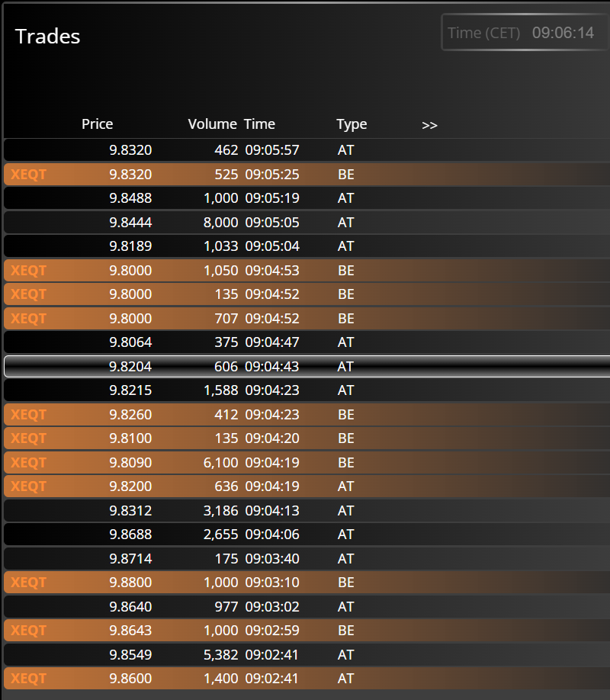Click the 09:04:06 time cell

pyautogui.click(x=272, y=535)
